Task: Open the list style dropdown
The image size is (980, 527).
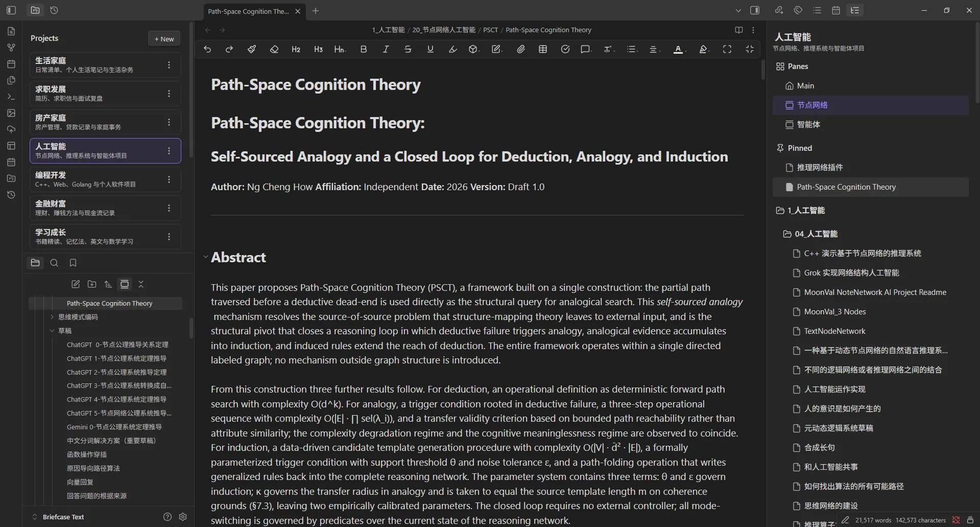Action: click(632, 49)
